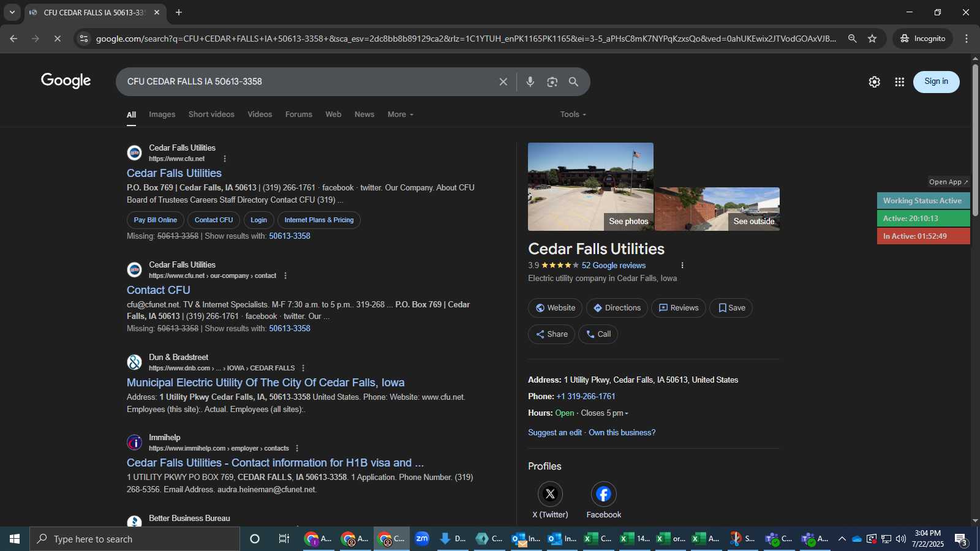
Task: Open notification center icon
Action: pyautogui.click(x=962, y=539)
